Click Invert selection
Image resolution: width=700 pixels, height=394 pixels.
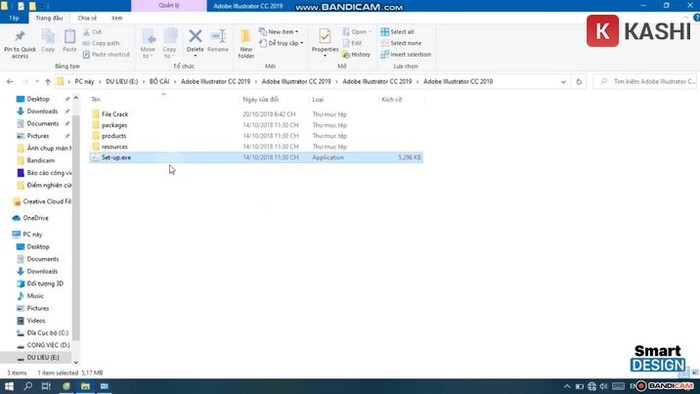(406, 54)
